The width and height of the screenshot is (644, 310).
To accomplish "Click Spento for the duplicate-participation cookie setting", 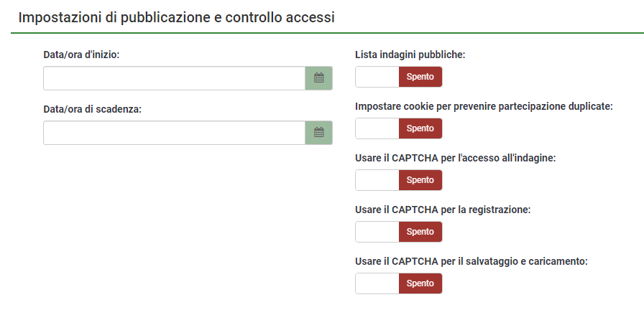I will [420, 128].
